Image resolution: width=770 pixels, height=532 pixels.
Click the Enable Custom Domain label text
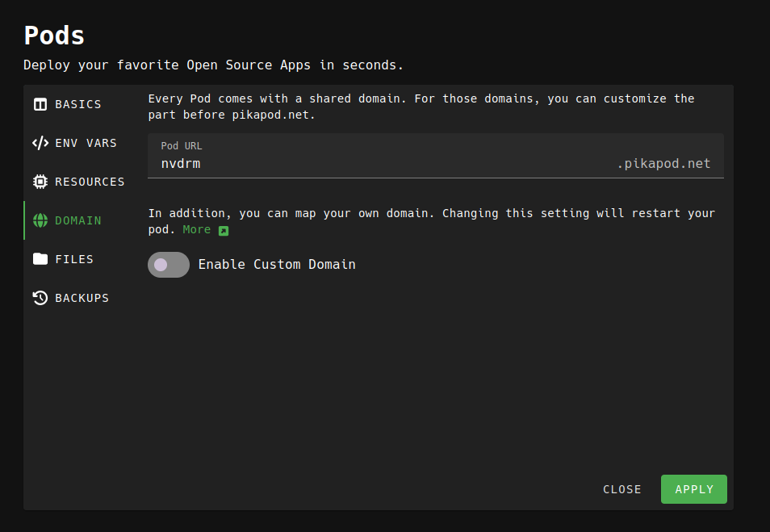click(277, 265)
